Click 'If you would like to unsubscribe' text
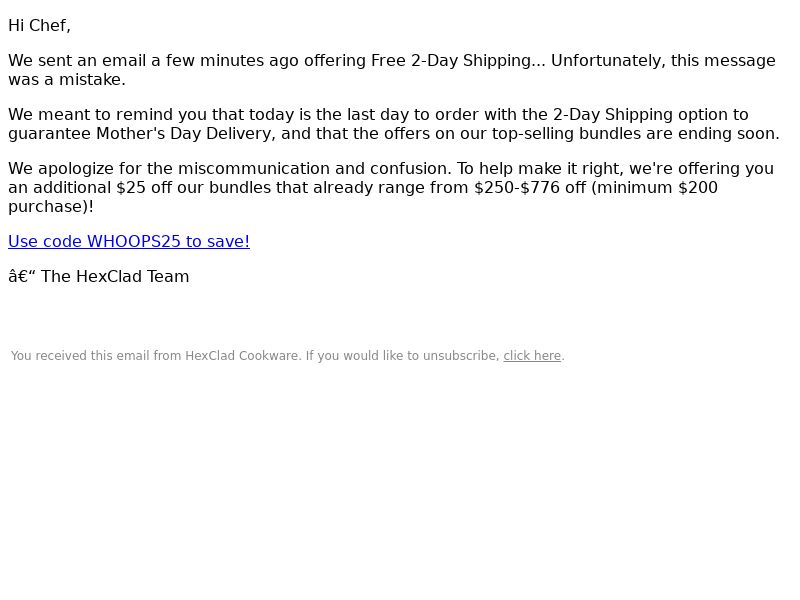 pyautogui.click(x=403, y=356)
